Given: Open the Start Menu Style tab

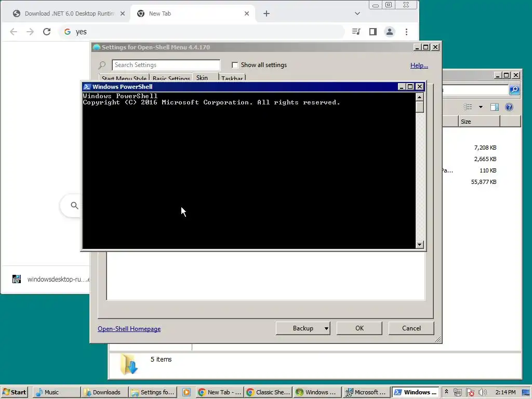Looking at the screenshot, I should tap(124, 78).
